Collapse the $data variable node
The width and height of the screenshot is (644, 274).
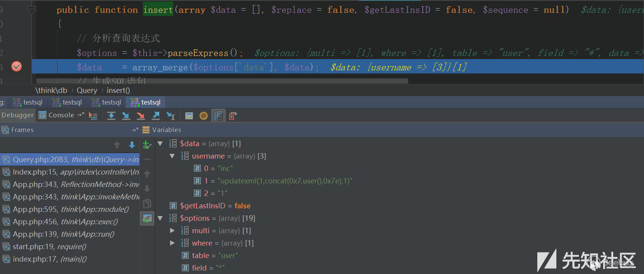point(160,144)
